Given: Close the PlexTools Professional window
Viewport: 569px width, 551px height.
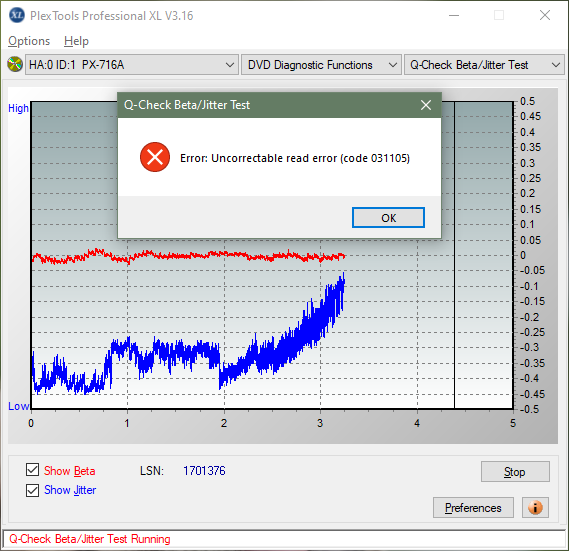Looking at the screenshot, I should tap(545, 15).
